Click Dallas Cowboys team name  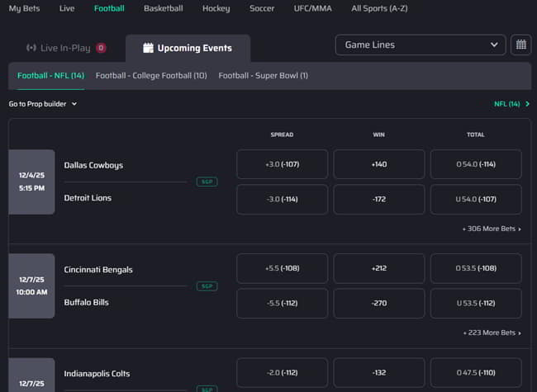pos(93,165)
